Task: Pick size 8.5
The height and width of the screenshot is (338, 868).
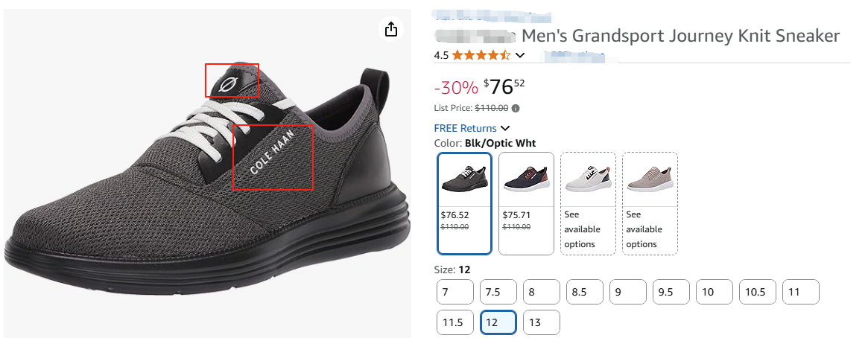Action: [x=584, y=293]
